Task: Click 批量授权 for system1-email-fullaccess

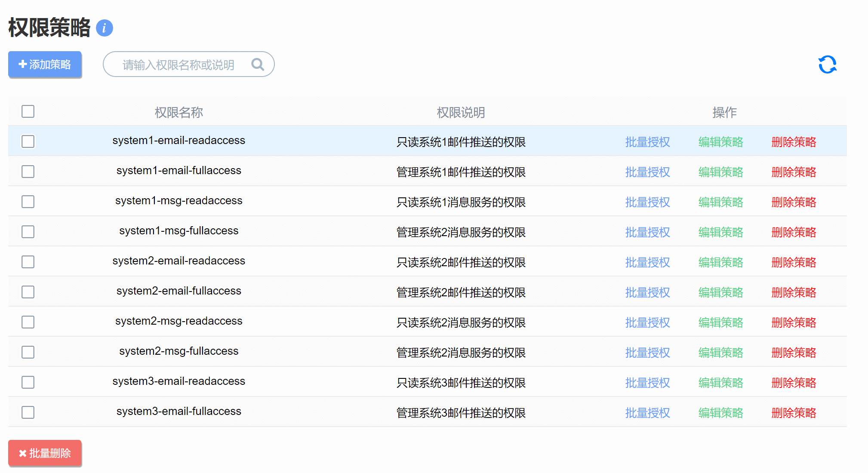Action: pyautogui.click(x=647, y=172)
